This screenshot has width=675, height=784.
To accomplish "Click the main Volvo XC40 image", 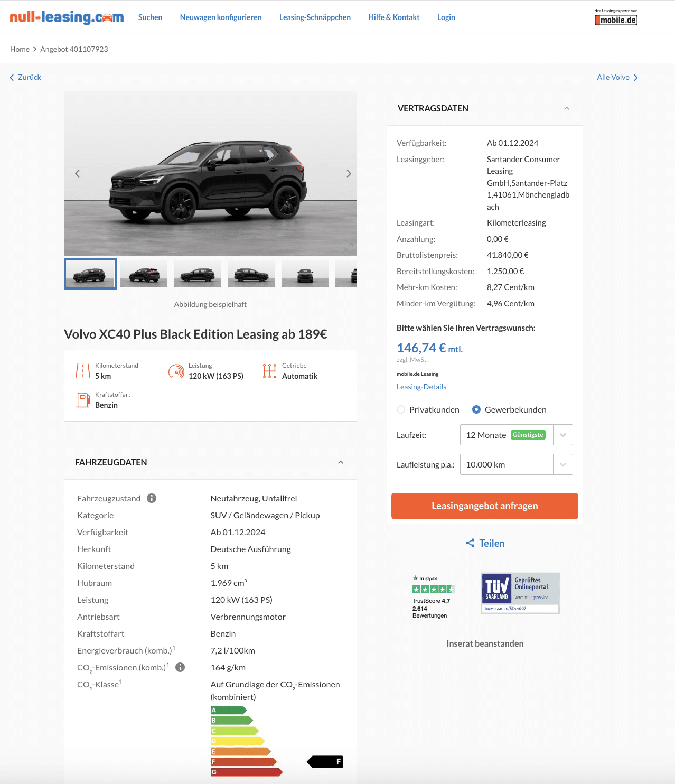I will tap(210, 173).
